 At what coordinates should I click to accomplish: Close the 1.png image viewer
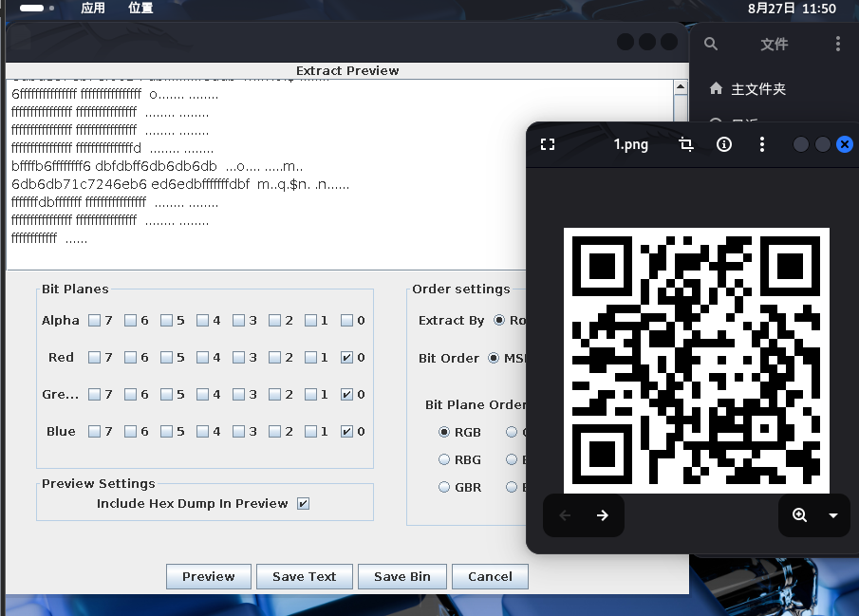tap(844, 144)
